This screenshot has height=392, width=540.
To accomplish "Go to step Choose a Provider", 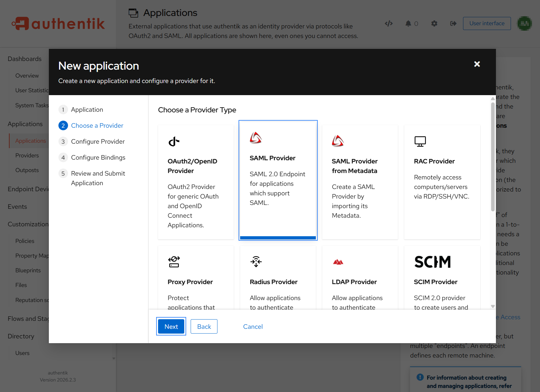I will [x=91, y=125].
